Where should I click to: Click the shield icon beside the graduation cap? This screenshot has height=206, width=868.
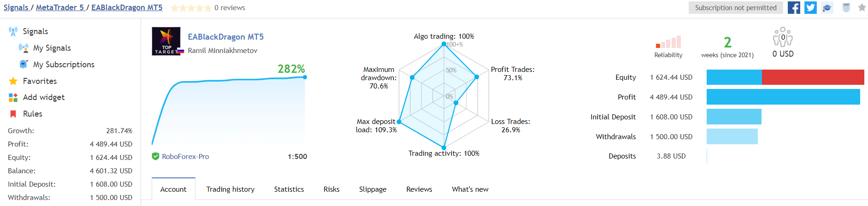click(846, 8)
